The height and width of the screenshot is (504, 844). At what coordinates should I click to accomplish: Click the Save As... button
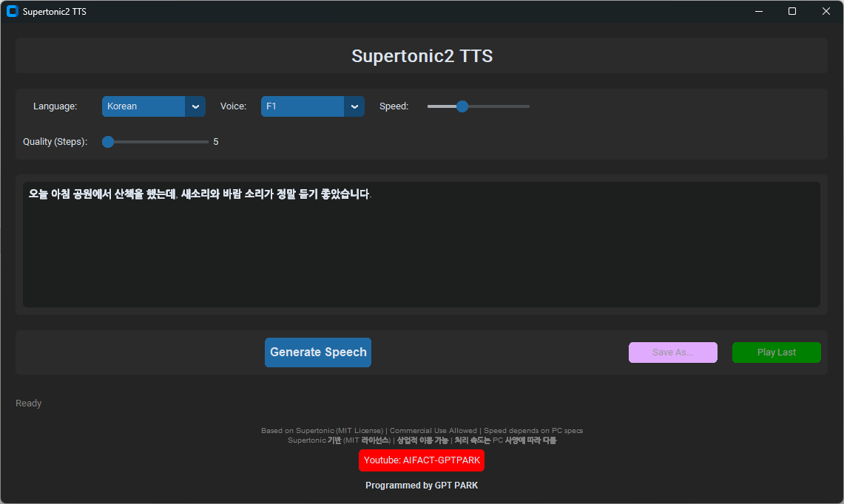pyautogui.click(x=673, y=353)
